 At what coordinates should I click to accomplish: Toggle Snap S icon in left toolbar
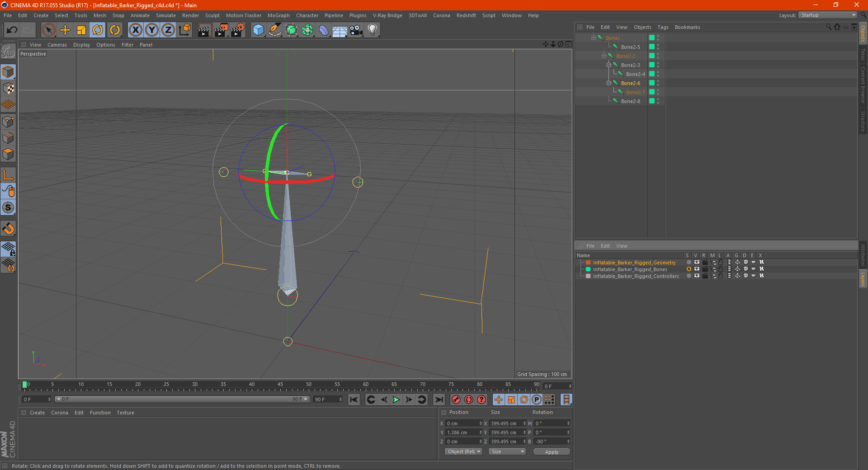point(8,207)
